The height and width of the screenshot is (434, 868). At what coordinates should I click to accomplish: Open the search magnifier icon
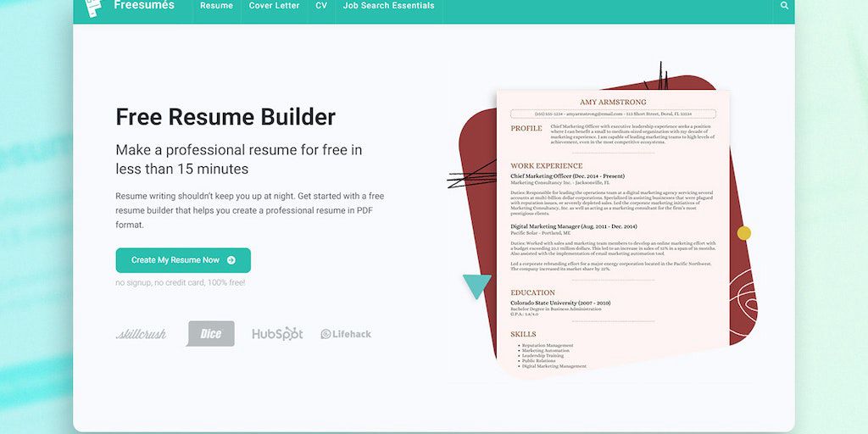pyautogui.click(x=784, y=6)
